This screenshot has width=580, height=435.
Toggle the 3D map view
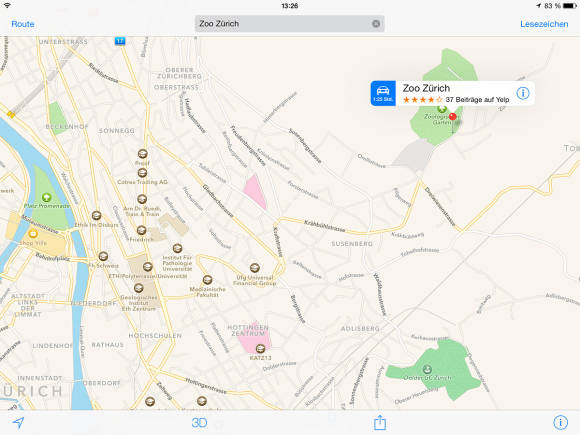click(199, 422)
